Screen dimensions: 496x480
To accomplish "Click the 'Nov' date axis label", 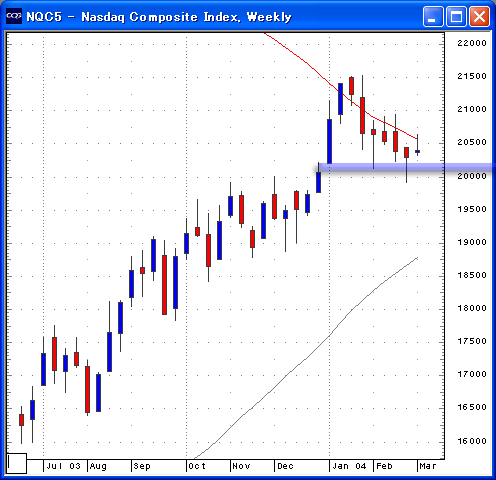I will tap(241, 466).
